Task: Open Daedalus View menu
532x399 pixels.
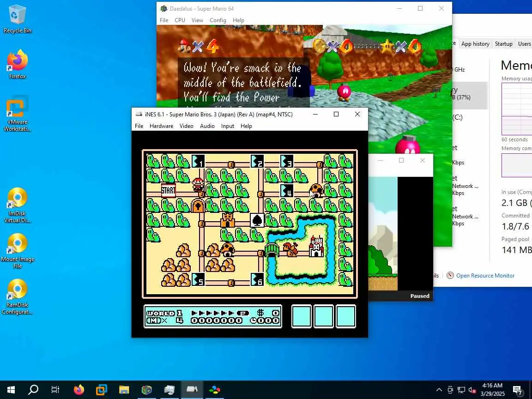Action: coord(197,20)
